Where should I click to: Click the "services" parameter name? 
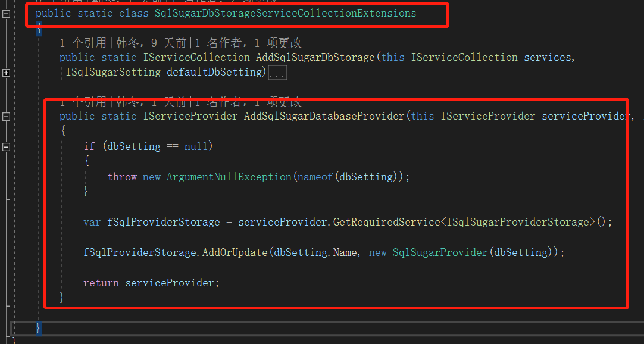click(548, 58)
